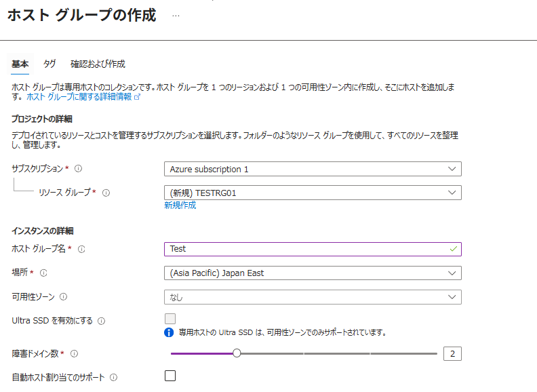537x392 pixels.
Task: Click info icon next to サブスクリプション
Action: point(79,169)
